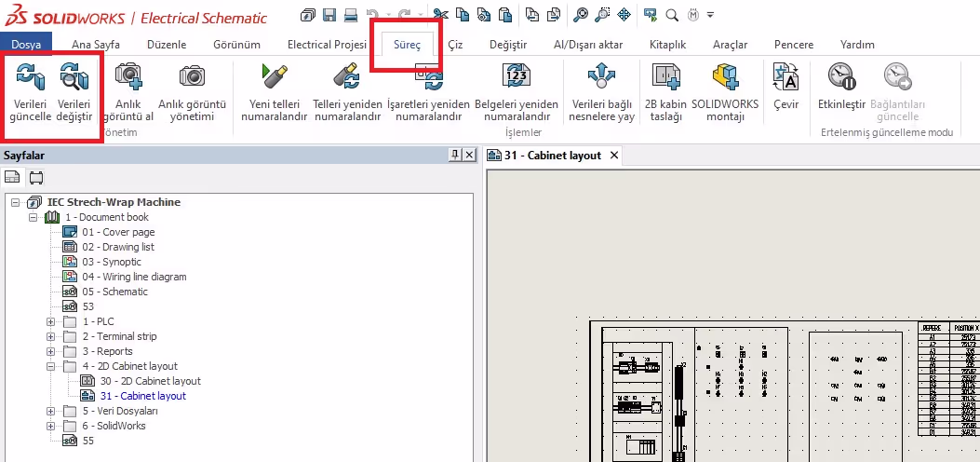Switch to documents view in Sayfalar
The width and height of the screenshot is (980, 462).
click(12, 178)
